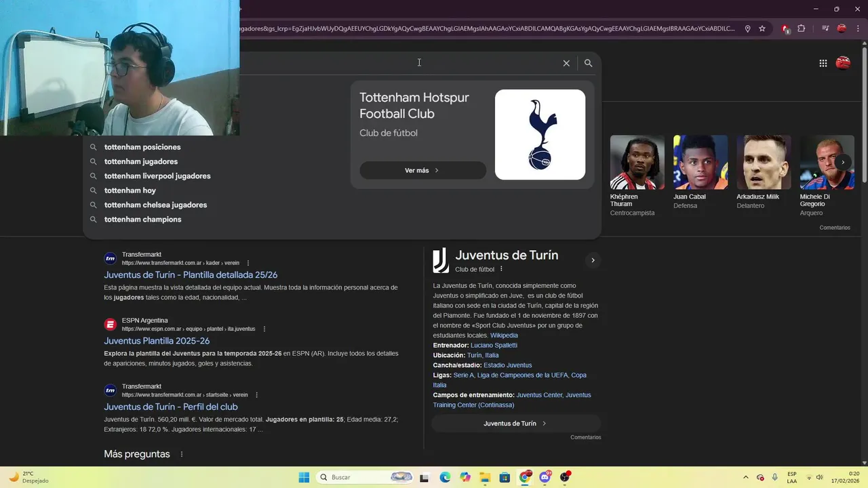Click 'Comentarios' under the player carousel

coord(834,228)
